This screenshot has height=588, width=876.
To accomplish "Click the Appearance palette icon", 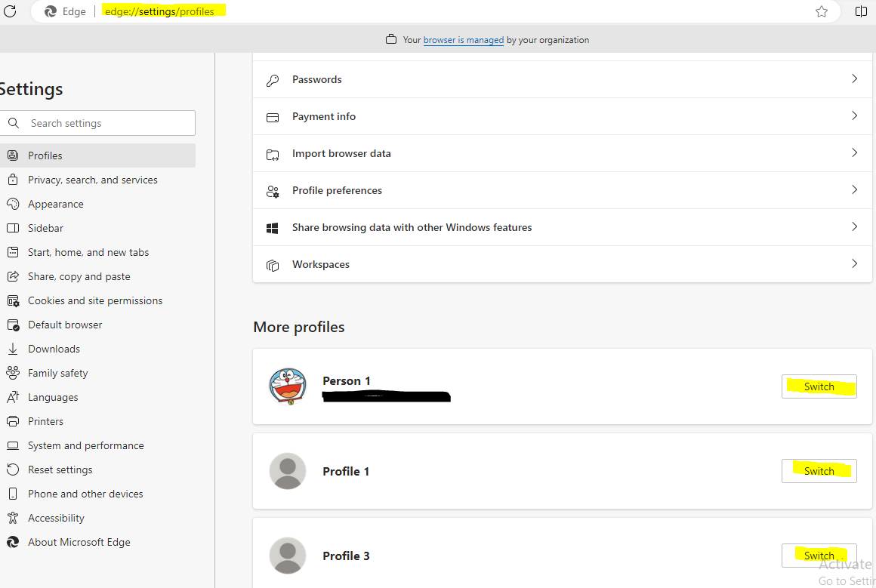I will tap(13, 204).
